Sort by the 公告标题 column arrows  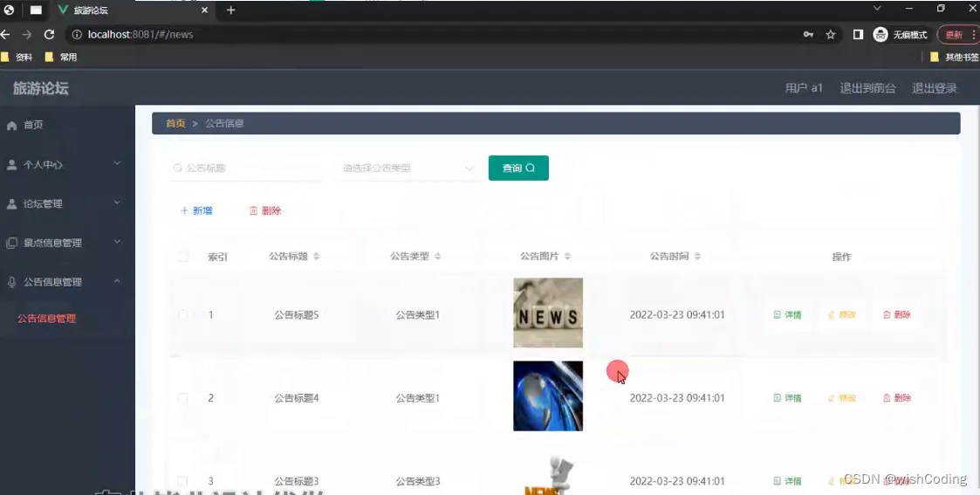316,257
